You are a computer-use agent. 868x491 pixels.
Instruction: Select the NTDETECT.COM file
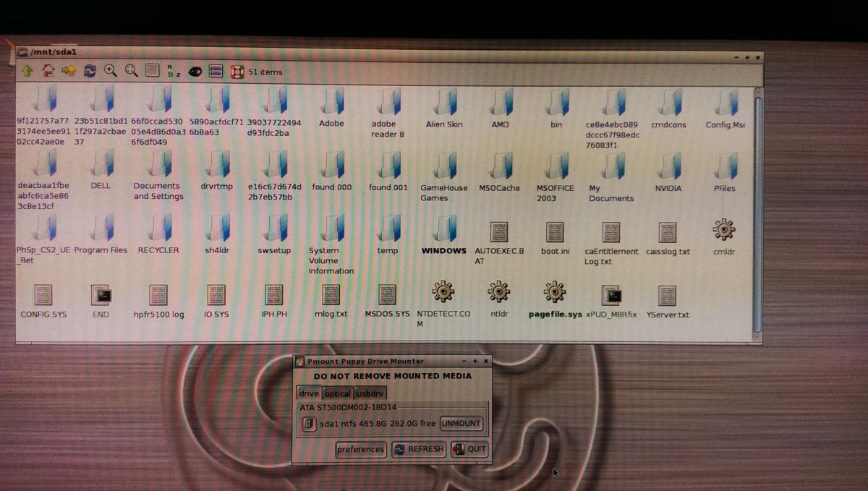(x=443, y=304)
